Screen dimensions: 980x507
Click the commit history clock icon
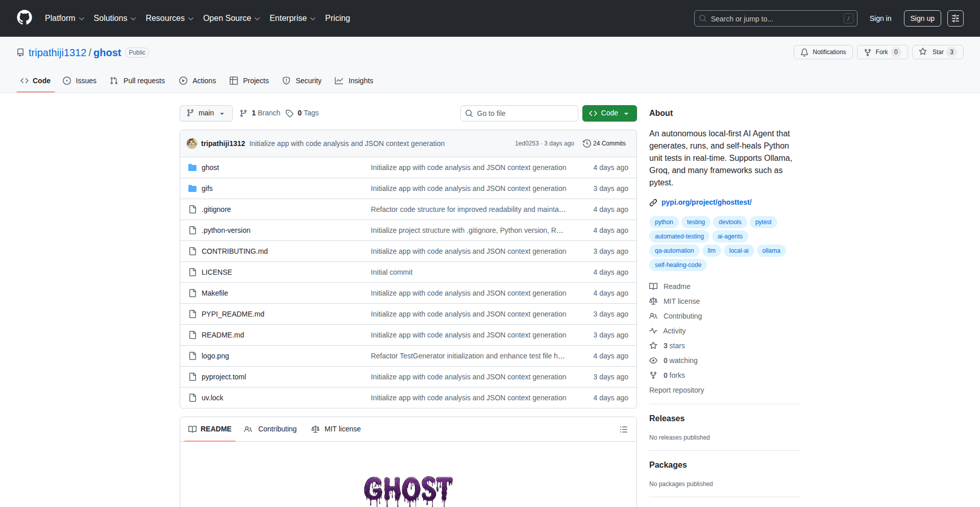[586, 143]
